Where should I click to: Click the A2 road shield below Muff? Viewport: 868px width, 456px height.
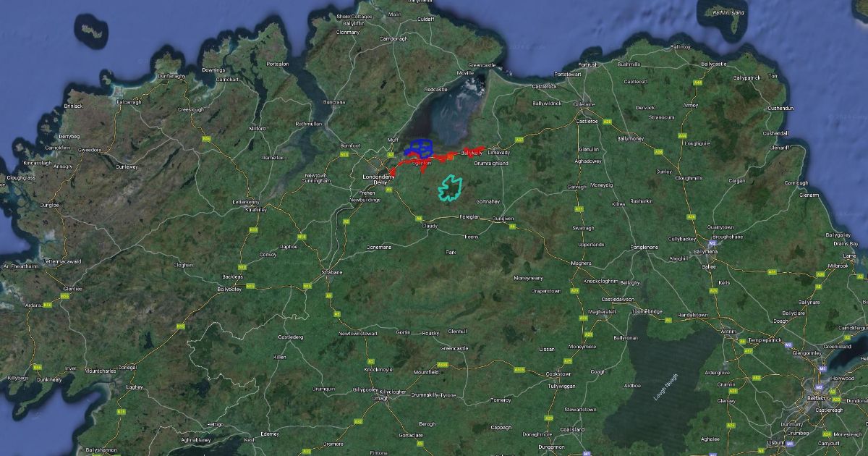click(391, 154)
